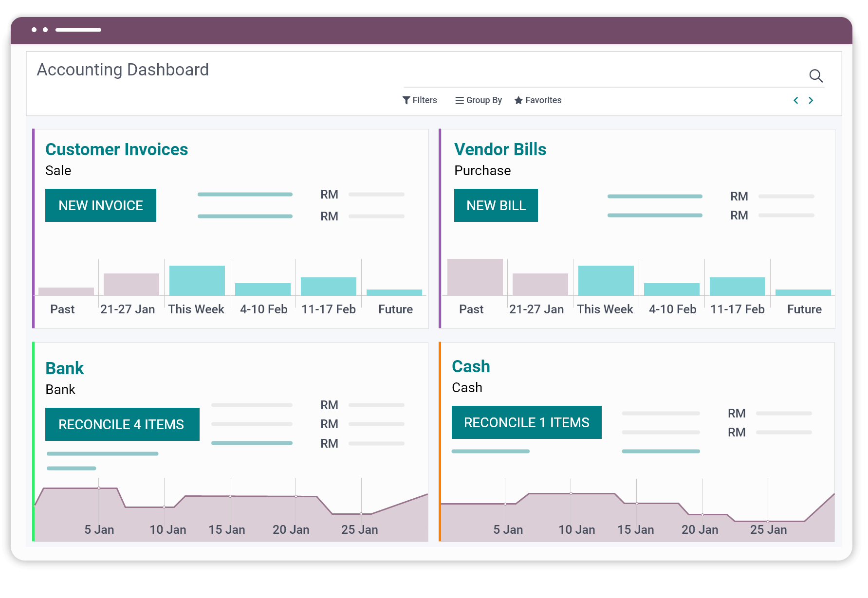Click RECONCILE 1 ITEMS on Cash card

[x=526, y=422]
